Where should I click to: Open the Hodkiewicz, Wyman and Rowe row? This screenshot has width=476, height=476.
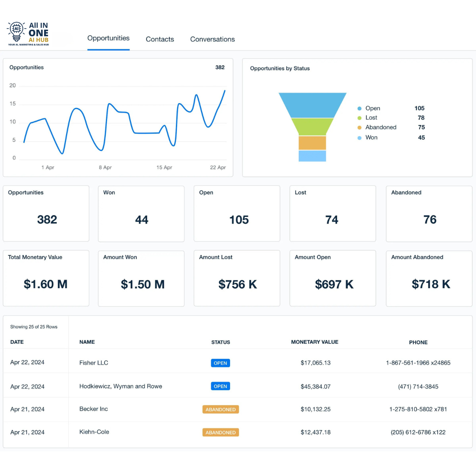click(238, 386)
